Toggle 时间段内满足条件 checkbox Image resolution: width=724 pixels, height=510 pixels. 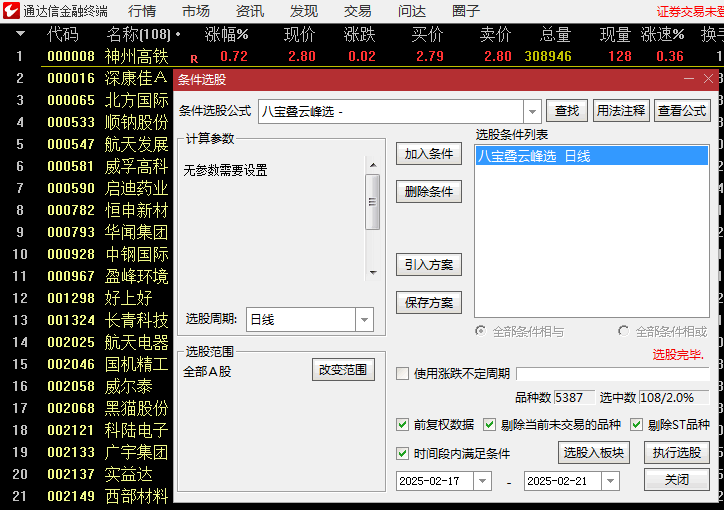[403, 454]
